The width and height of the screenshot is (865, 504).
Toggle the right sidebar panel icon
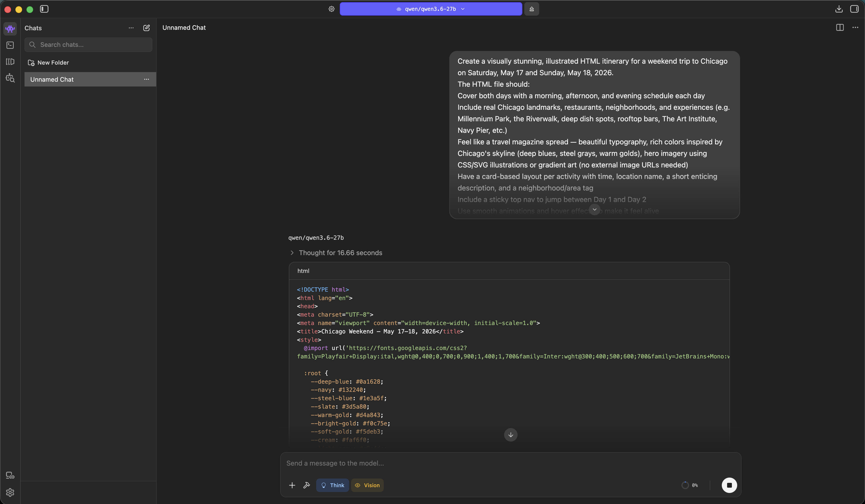(854, 9)
